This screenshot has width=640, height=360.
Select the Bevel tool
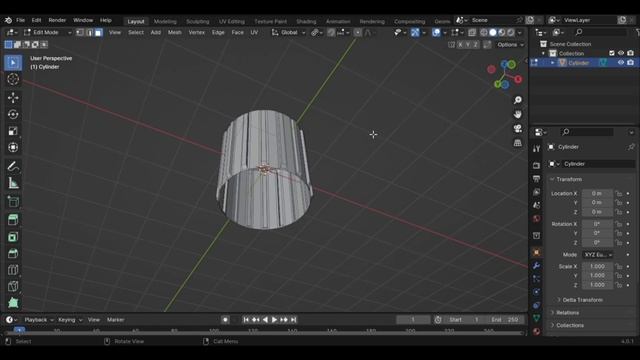pyautogui.click(x=13, y=253)
